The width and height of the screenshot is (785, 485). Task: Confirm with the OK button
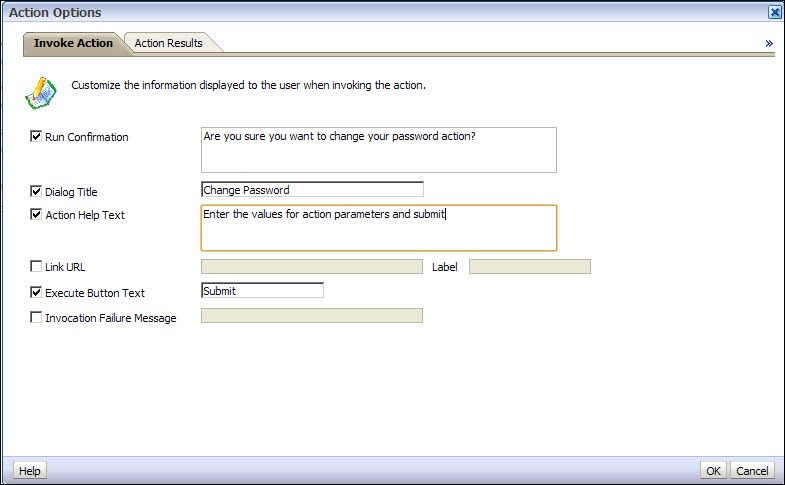(x=713, y=470)
